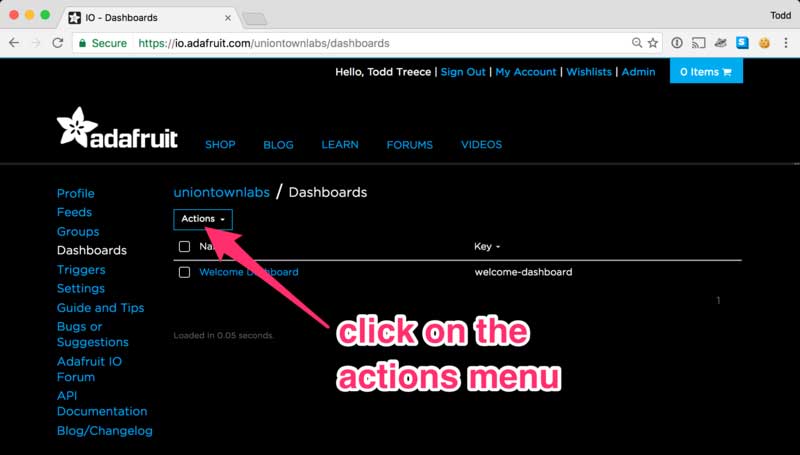800x455 pixels.
Task: Go back using the browser back arrow
Action: 15,43
